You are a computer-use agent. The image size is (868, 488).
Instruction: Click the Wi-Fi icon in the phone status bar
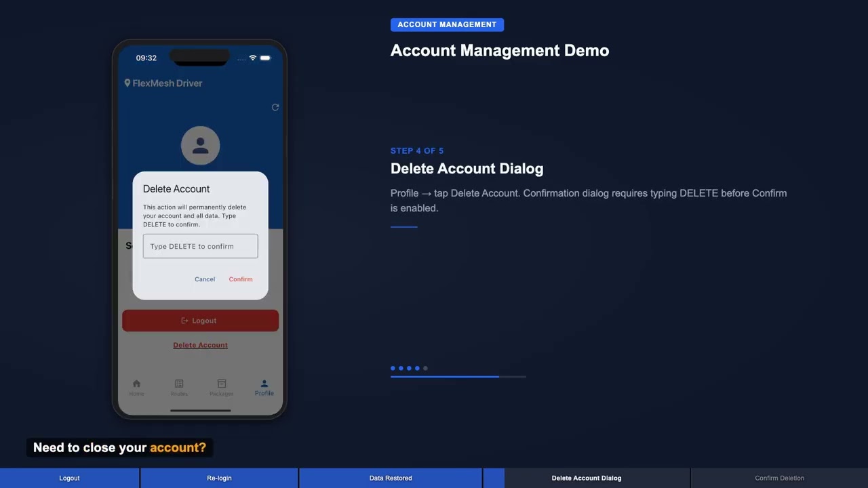tap(253, 58)
